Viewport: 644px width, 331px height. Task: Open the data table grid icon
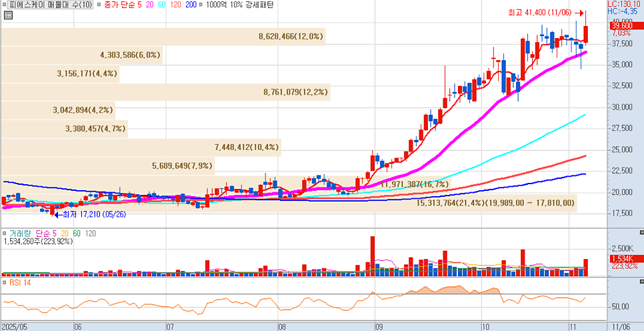click(8, 15)
